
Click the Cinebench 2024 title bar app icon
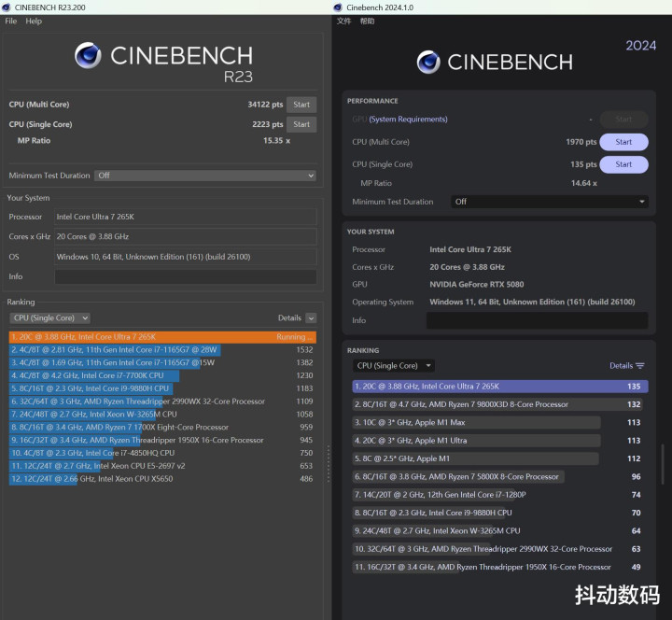click(338, 7)
